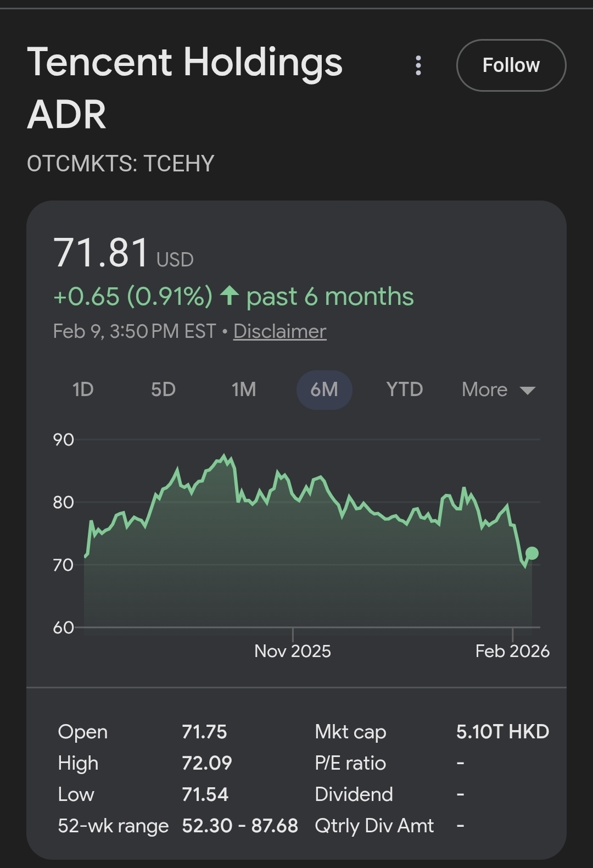
Task: Switch chart to YTD range
Action: click(404, 390)
